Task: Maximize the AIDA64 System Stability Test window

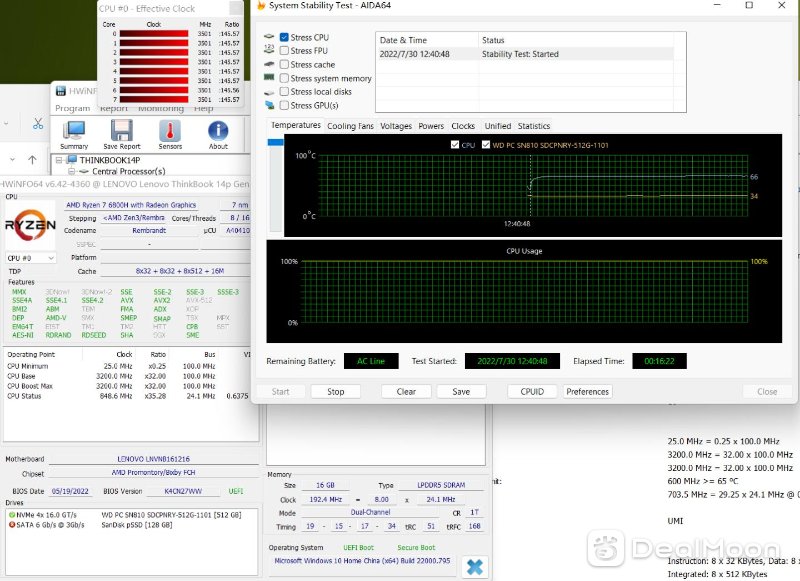Action: [x=749, y=6]
